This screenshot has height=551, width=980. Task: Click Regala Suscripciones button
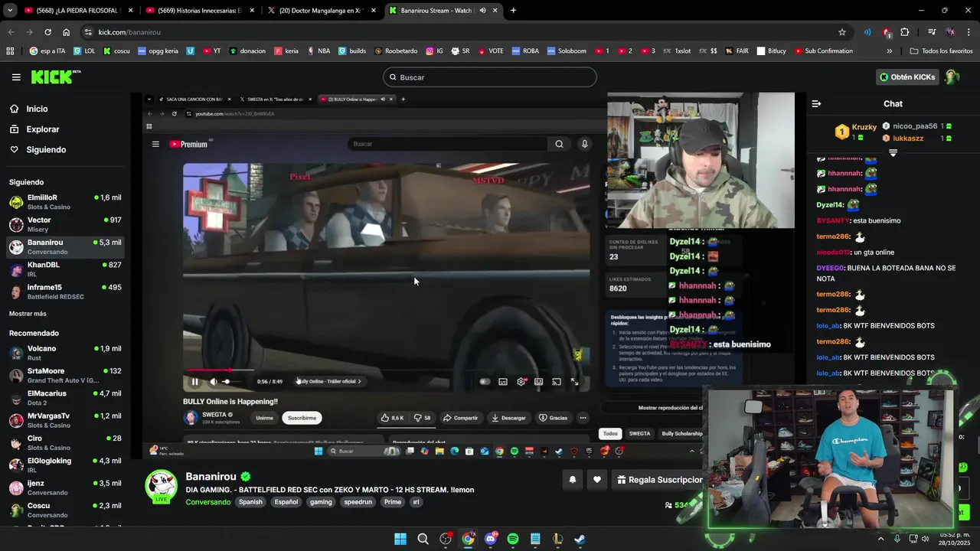point(658,480)
